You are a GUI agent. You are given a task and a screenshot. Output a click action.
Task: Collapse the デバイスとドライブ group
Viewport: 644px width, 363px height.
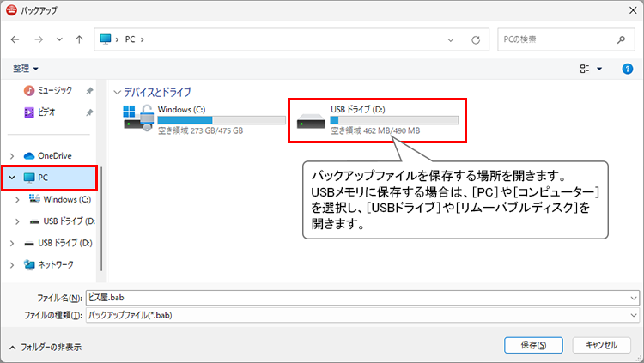(x=117, y=91)
